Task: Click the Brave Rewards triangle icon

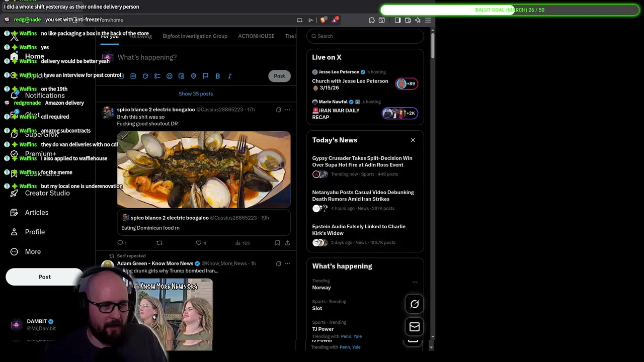Action: 335,20
